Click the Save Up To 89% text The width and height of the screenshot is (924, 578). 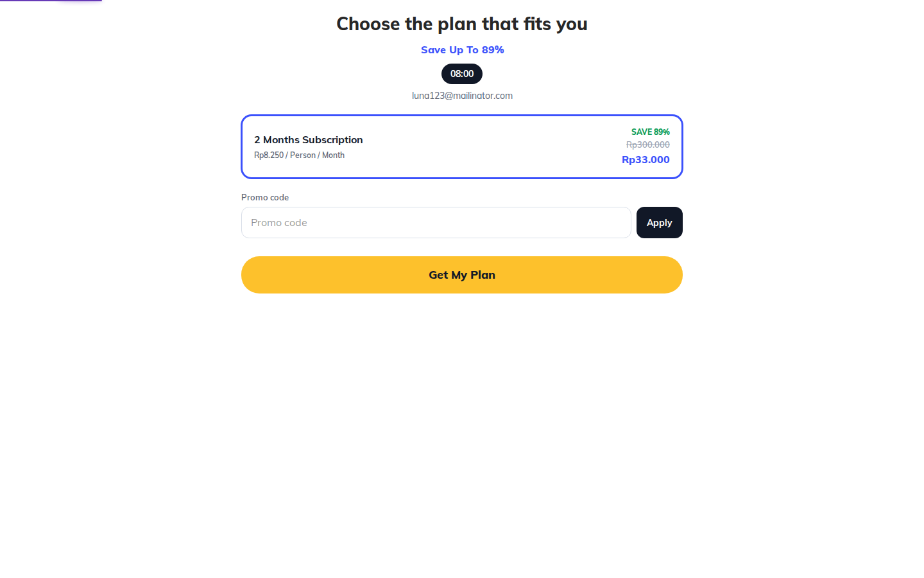coord(462,49)
